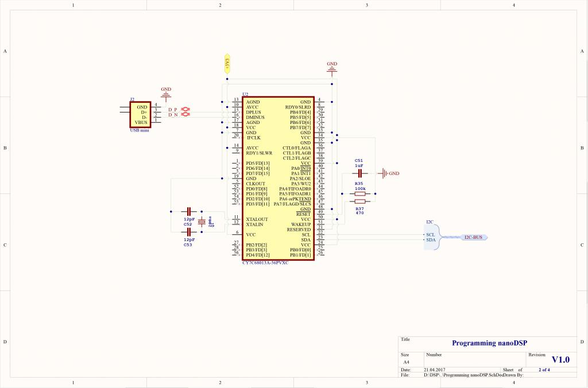Click the +3V3 power port symbol

pos(227,63)
